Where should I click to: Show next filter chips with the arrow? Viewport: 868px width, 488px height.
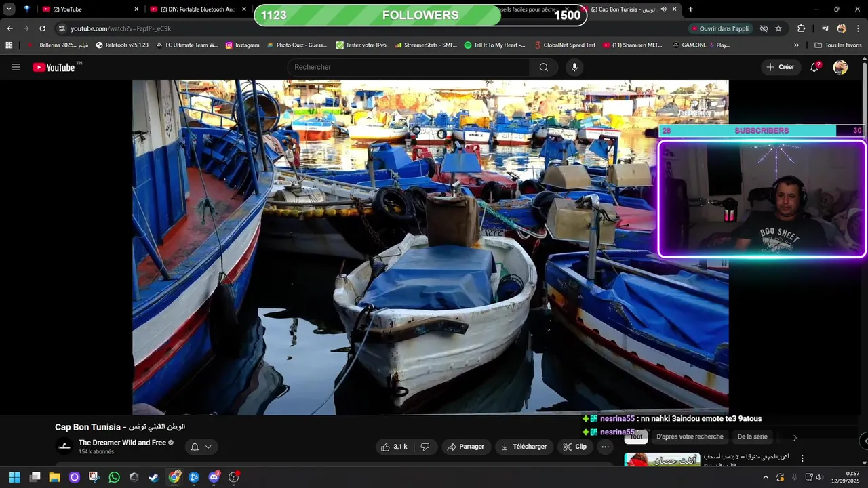(x=795, y=438)
